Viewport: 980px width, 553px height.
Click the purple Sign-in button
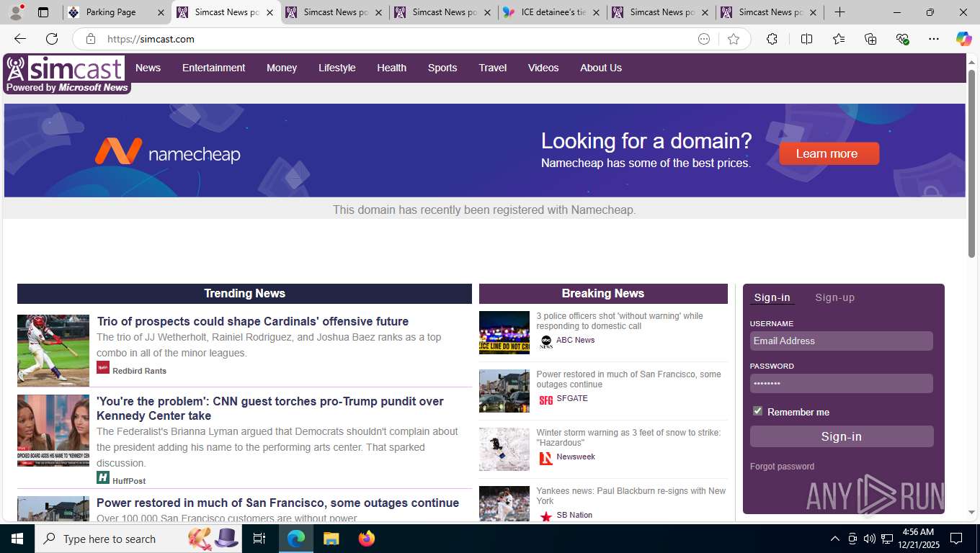point(842,436)
